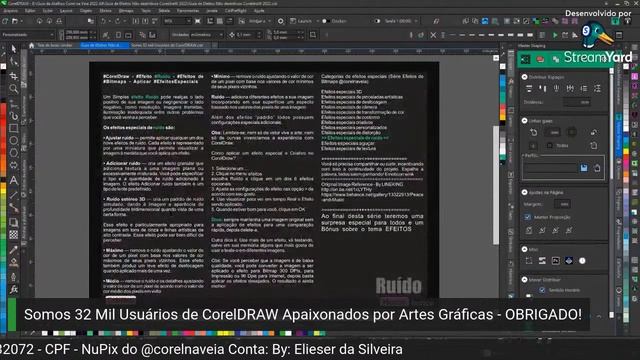640x360 pixels.
Task: Click the green play macro icon
Action: [555, 35]
